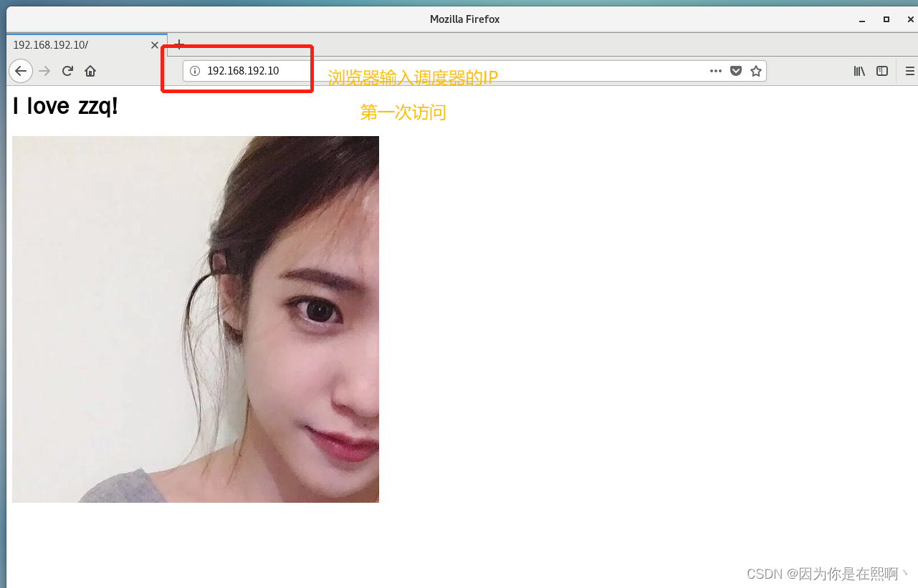Open the page actions three-dot menu
The image size is (918, 588).
(x=716, y=71)
